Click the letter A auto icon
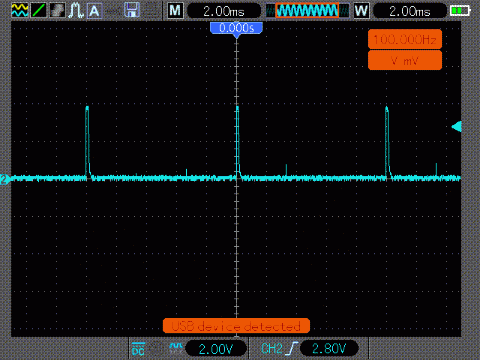480x360 pixels. pos(94,11)
